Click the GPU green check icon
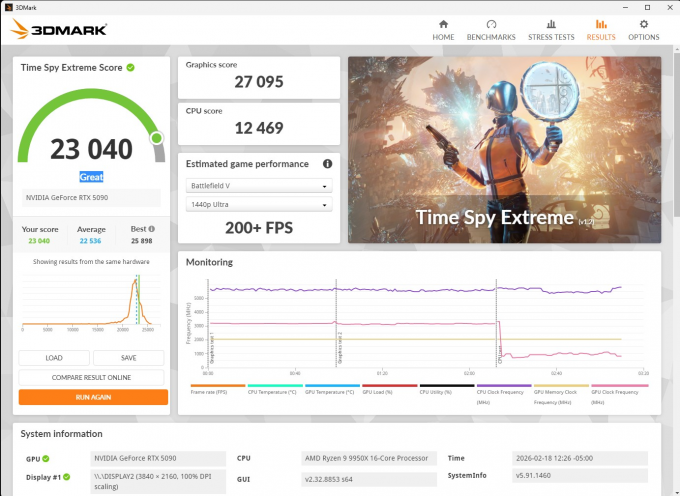This screenshot has width=680, height=496. point(46,458)
